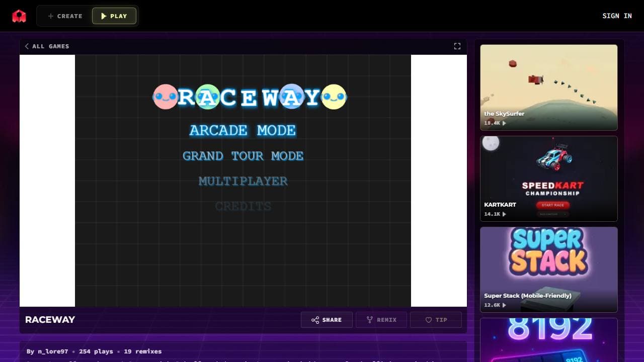The image size is (644, 362).
Task: Click the blue smiley behind letter A
Action: 292,97
